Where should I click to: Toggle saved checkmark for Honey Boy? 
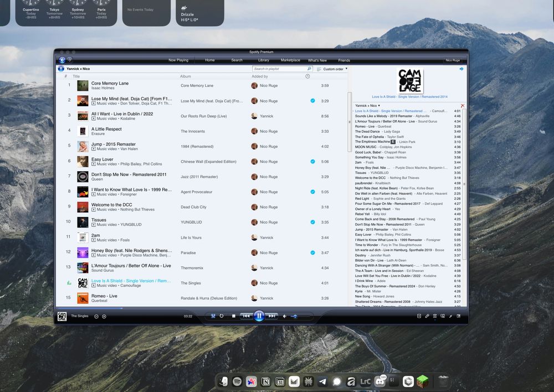[x=312, y=252]
